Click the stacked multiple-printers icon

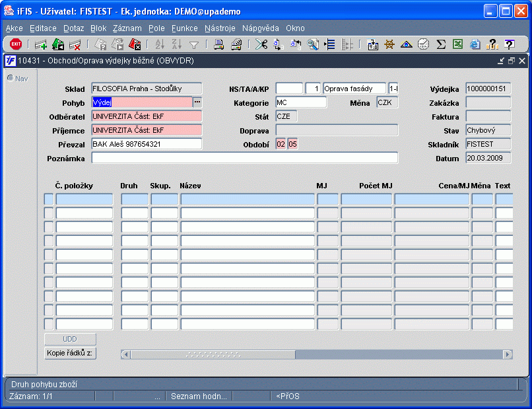pos(236,44)
